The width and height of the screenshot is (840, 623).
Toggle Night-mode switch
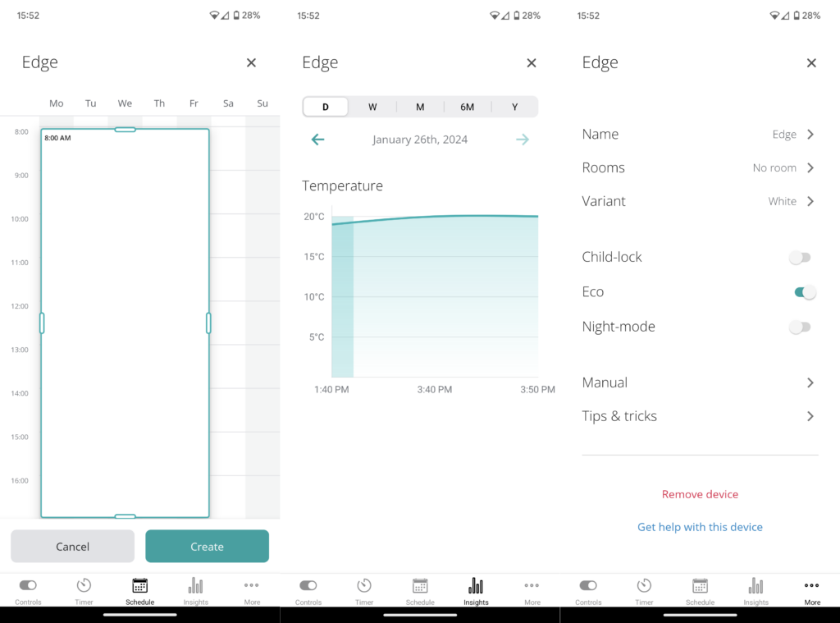[x=800, y=327]
